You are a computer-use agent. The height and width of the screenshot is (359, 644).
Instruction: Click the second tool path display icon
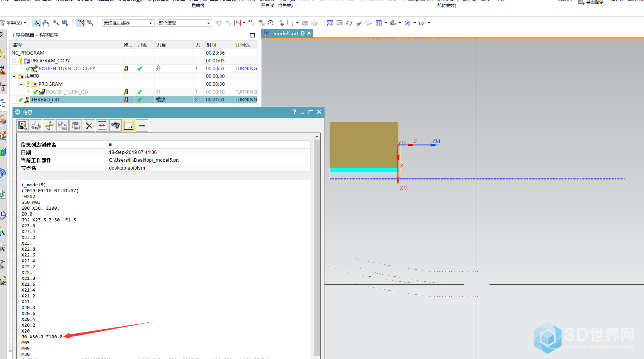(x=90, y=23)
